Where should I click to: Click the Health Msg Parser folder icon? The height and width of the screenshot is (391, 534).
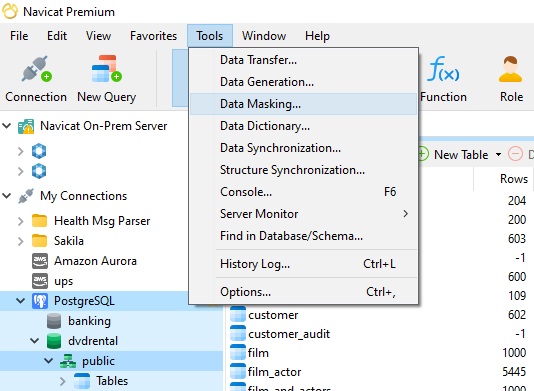(40, 221)
